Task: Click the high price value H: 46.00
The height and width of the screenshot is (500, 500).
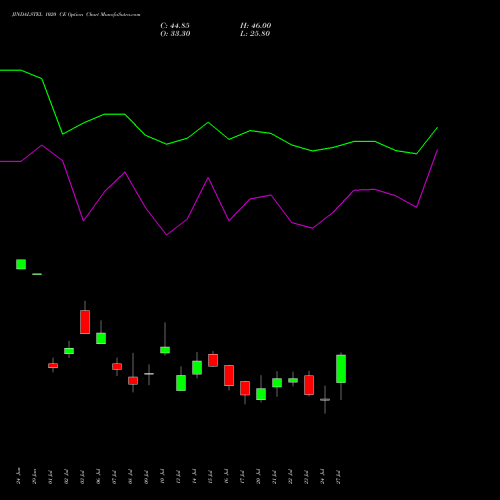Action: [256, 26]
